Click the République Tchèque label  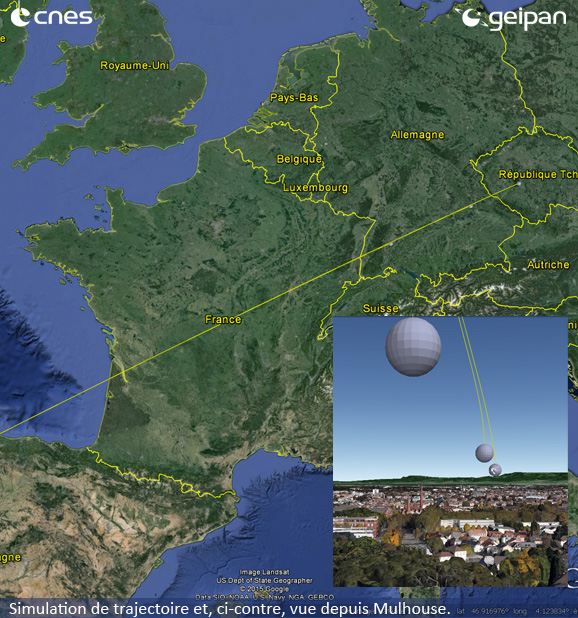[538, 174]
